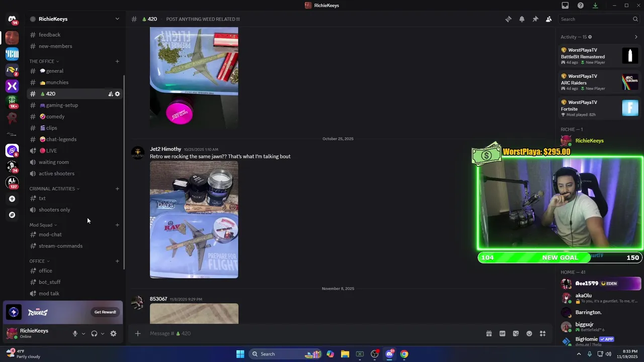Open the GIF picker icon

[502, 333]
